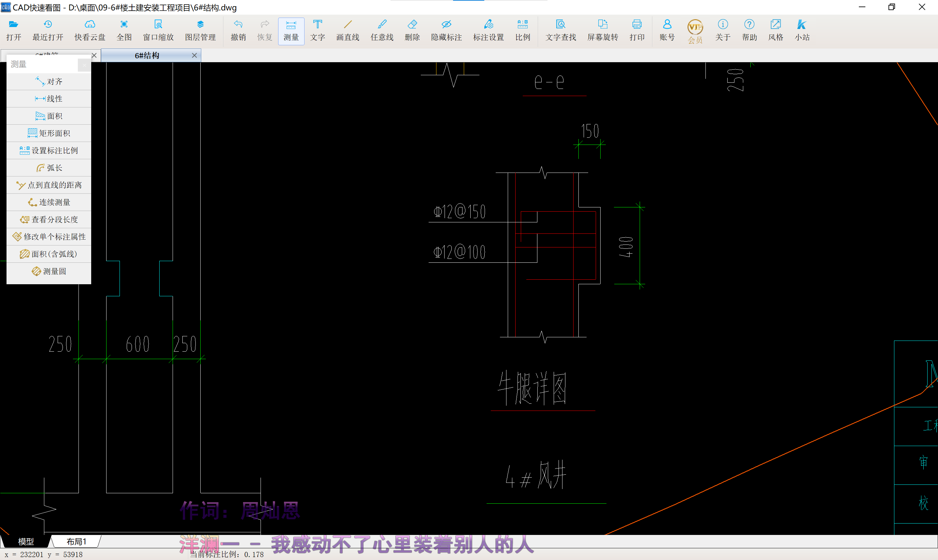
Task: Click the Φ12@150 rebar annotation
Action: pos(459,211)
